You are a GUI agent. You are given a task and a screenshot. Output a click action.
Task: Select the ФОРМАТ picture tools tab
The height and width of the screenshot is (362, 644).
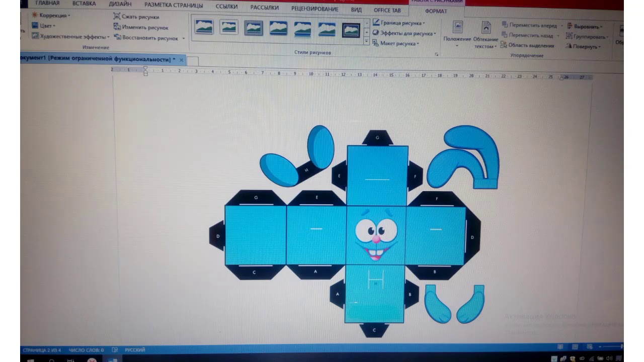436,11
